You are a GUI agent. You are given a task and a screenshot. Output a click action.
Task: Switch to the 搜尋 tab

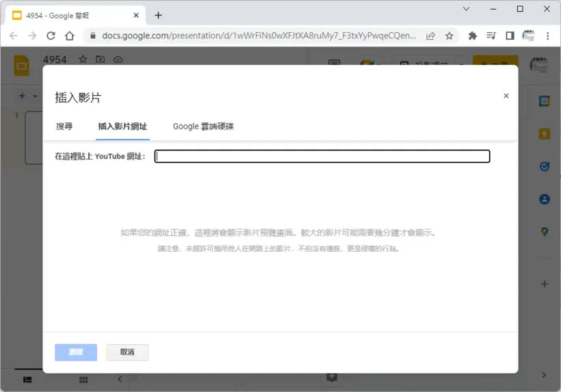tap(64, 127)
